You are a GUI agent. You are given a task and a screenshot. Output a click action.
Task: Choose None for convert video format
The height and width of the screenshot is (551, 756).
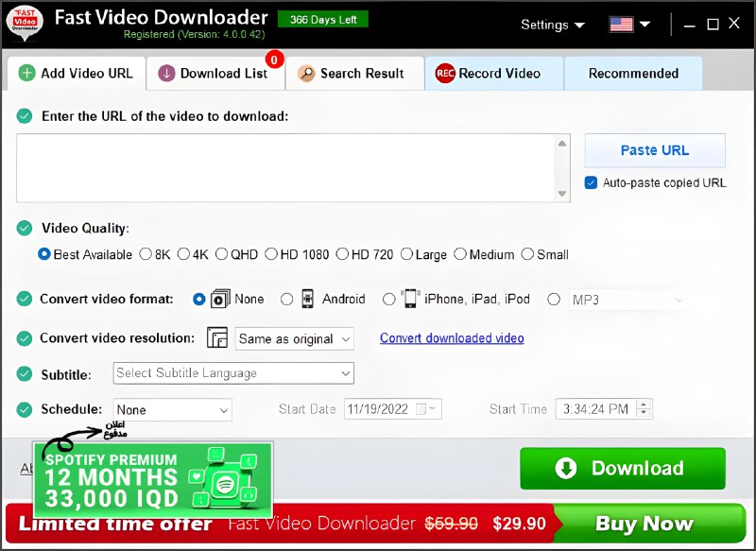coord(199,300)
